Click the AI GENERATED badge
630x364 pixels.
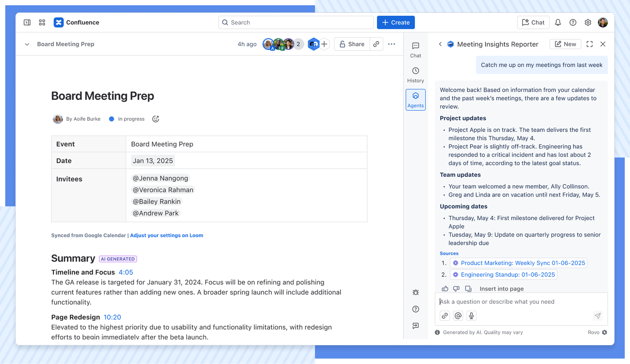click(x=118, y=259)
